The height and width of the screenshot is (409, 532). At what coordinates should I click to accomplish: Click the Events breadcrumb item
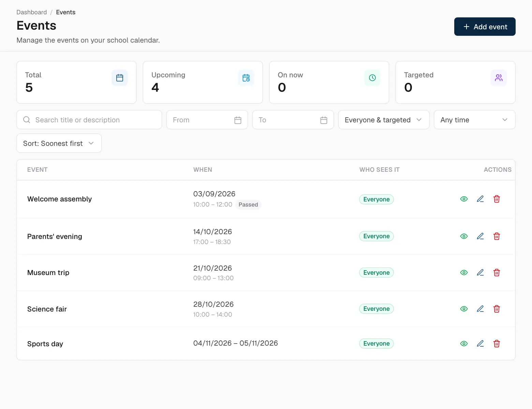[x=66, y=12]
